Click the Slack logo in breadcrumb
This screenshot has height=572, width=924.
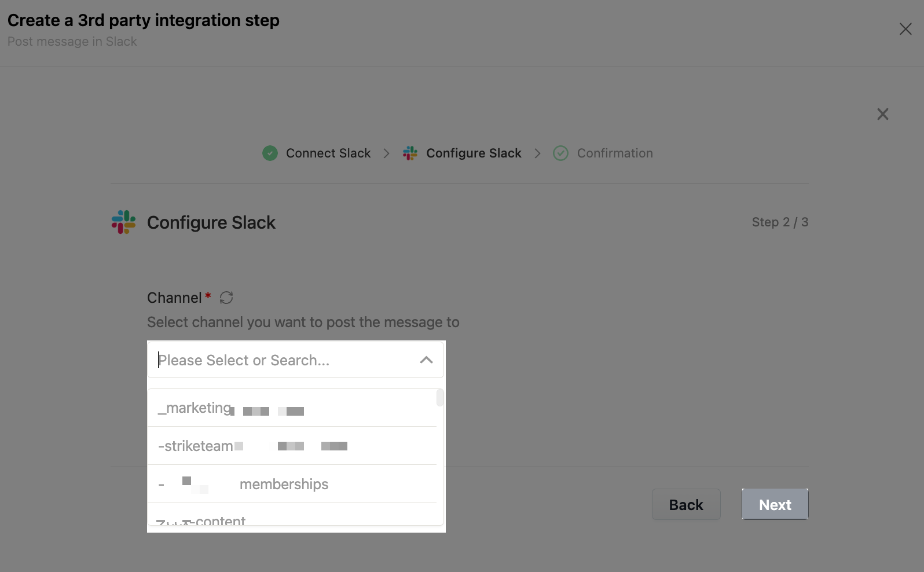(x=410, y=153)
